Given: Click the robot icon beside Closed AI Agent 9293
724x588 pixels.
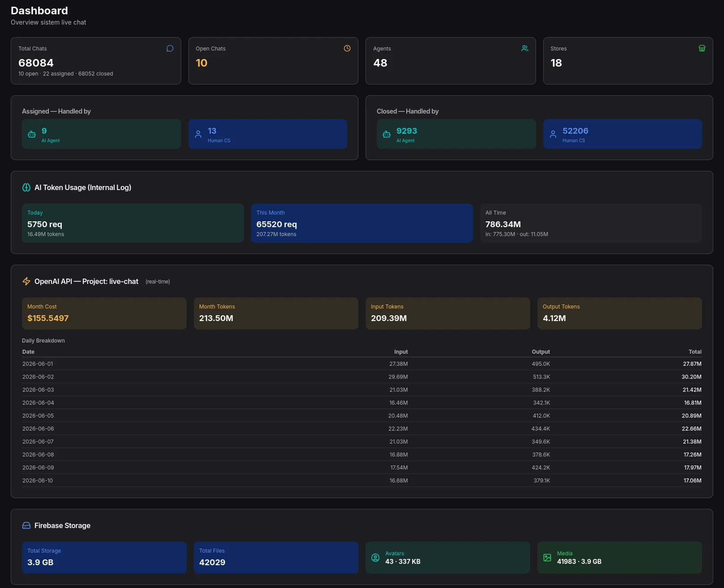Looking at the screenshot, I should pyautogui.click(x=387, y=134).
